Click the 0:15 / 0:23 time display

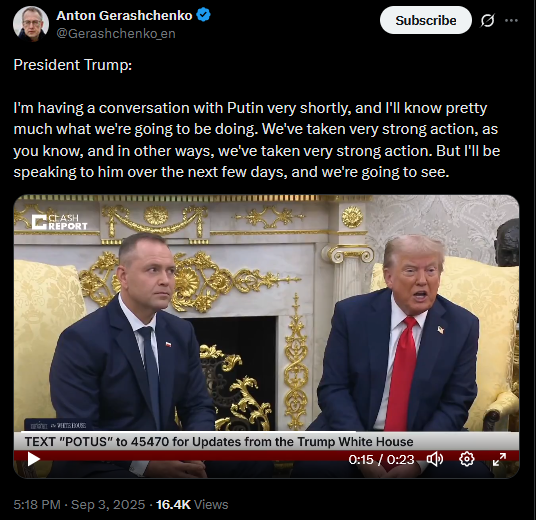[381, 459]
